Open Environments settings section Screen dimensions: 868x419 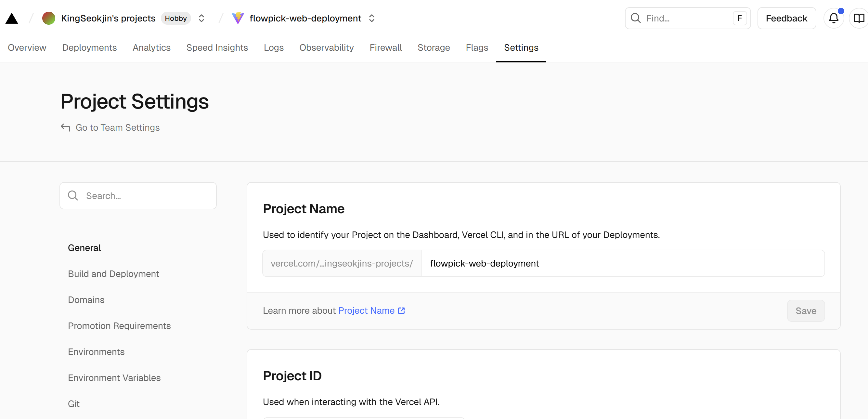pyautogui.click(x=96, y=352)
